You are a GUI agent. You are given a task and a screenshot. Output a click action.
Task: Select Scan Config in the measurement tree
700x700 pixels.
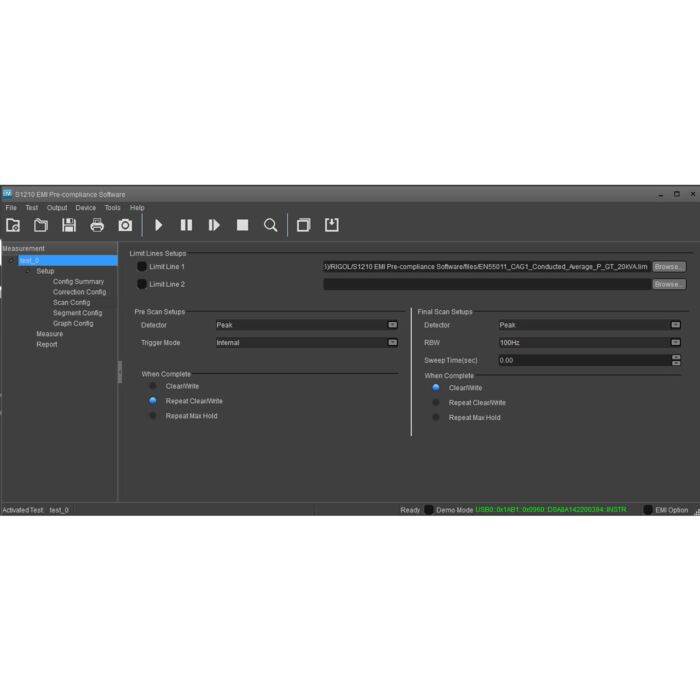click(71, 302)
